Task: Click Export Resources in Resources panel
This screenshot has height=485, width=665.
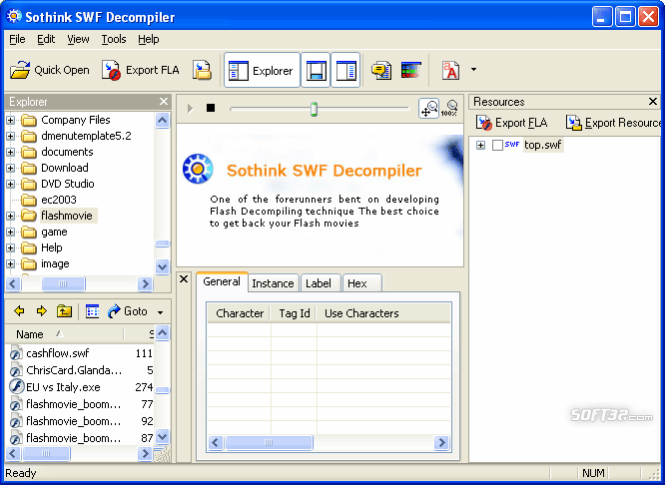Action: pyautogui.click(x=613, y=123)
